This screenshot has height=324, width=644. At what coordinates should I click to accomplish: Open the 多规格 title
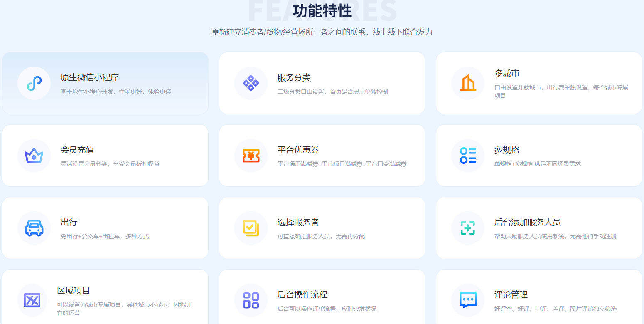click(507, 150)
